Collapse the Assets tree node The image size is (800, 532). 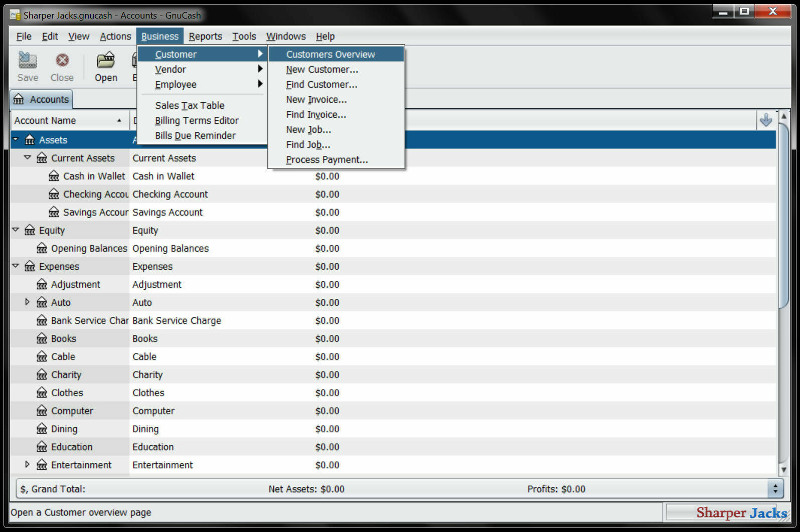pos(16,139)
